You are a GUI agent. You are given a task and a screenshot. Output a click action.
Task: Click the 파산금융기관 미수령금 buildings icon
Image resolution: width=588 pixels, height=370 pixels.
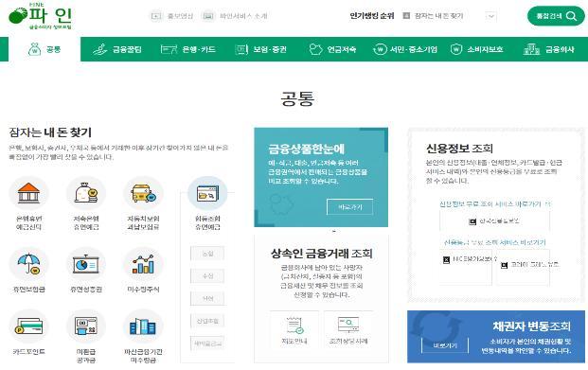point(143,326)
